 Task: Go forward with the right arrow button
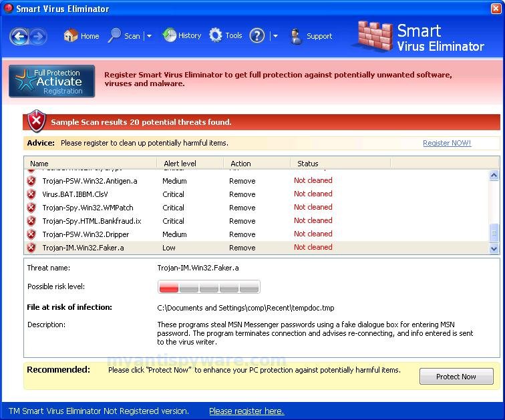pos(38,36)
